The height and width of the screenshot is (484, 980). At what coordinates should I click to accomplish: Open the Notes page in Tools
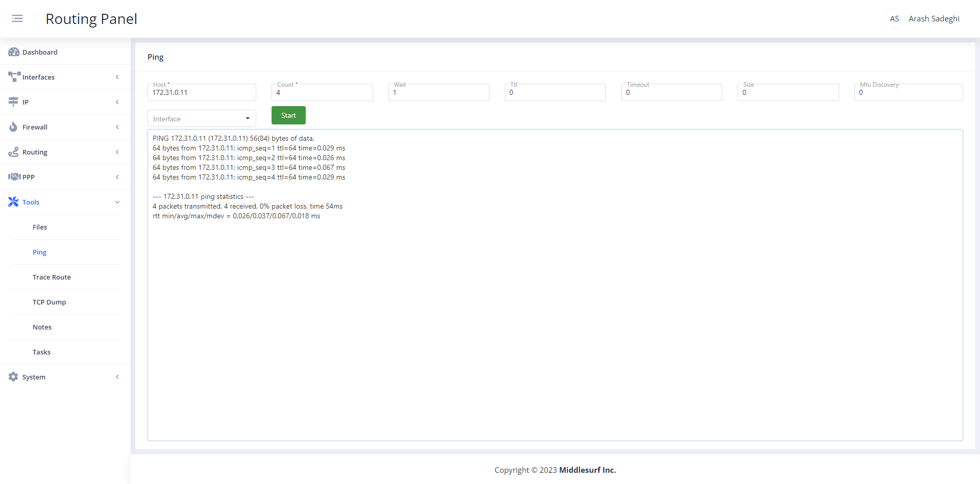[42, 326]
